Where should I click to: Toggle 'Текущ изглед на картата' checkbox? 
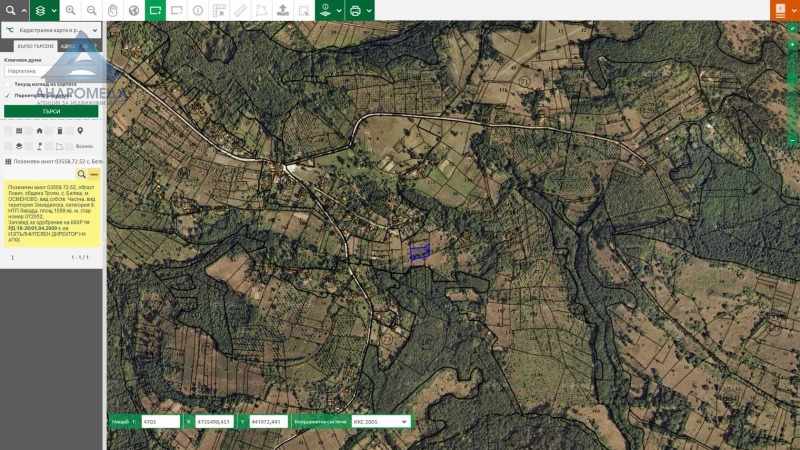(8, 84)
